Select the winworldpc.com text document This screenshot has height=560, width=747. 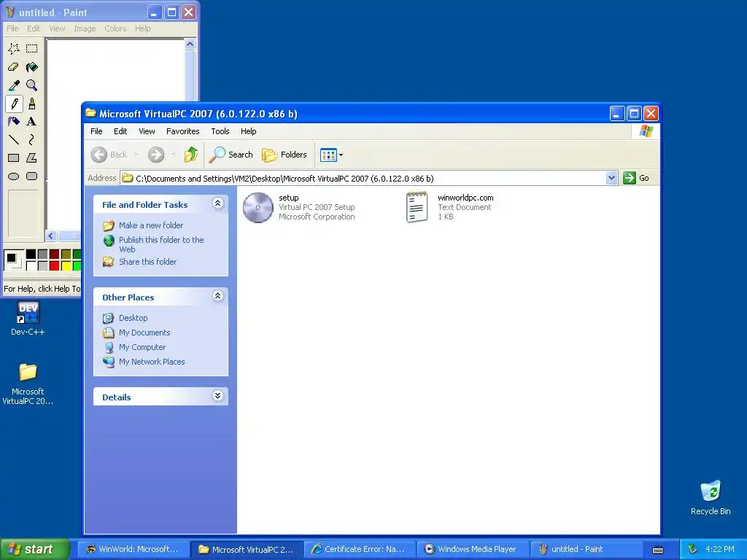coord(449,207)
